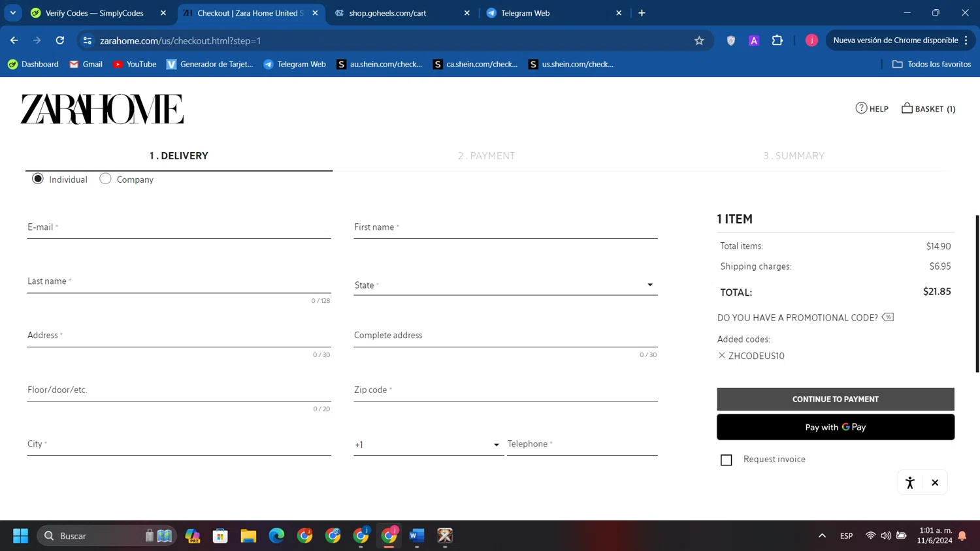The height and width of the screenshot is (551, 980).
Task: Open the Generador de Tarjet... bookmark
Action: coord(210,64)
